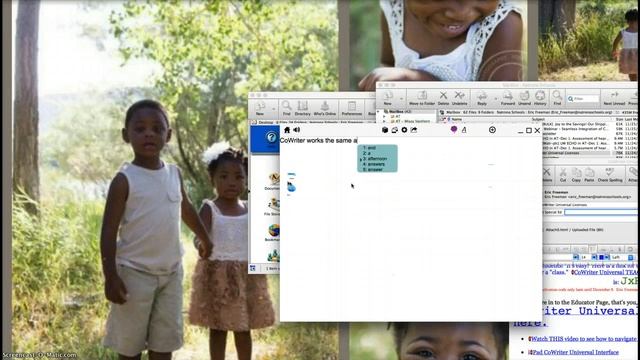Click in the CoWriter text 'CoWriter works the same a'
This screenshot has height=360, width=640.
pos(318,140)
